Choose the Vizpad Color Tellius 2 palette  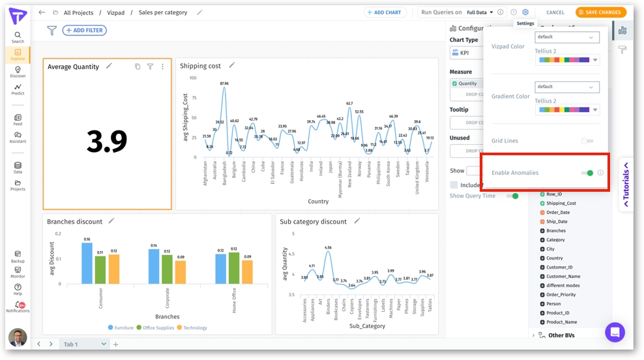[566, 60]
